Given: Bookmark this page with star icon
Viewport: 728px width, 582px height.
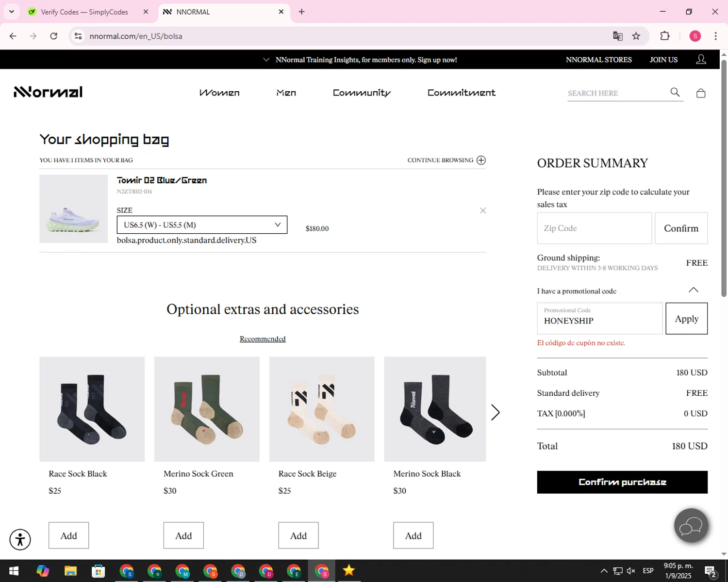Looking at the screenshot, I should 636,36.
